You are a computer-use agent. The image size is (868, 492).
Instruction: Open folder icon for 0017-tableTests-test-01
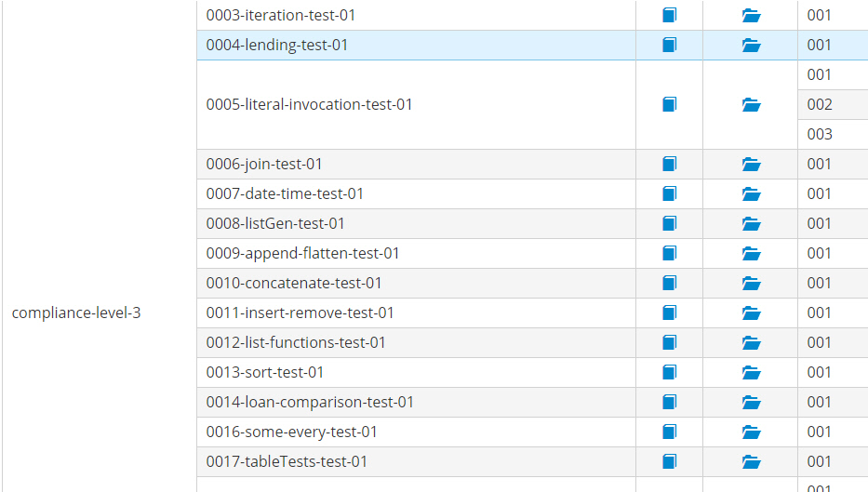(x=751, y=461)
